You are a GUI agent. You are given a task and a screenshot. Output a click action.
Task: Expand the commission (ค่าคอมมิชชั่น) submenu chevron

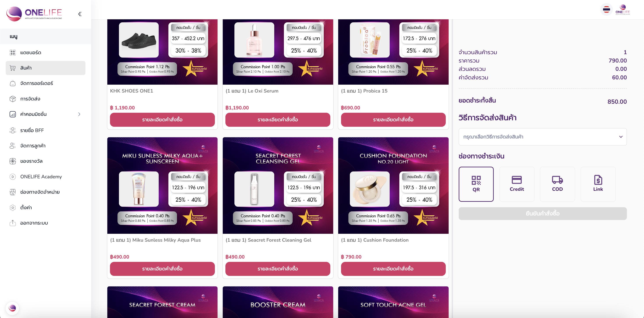[79, 114]
